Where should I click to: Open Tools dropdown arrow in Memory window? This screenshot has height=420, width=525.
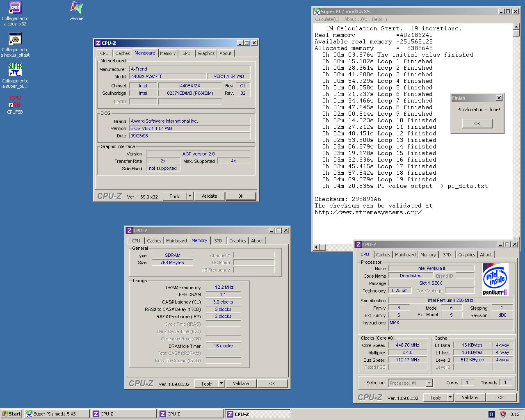pyautogui.click(x=221, y=383)
